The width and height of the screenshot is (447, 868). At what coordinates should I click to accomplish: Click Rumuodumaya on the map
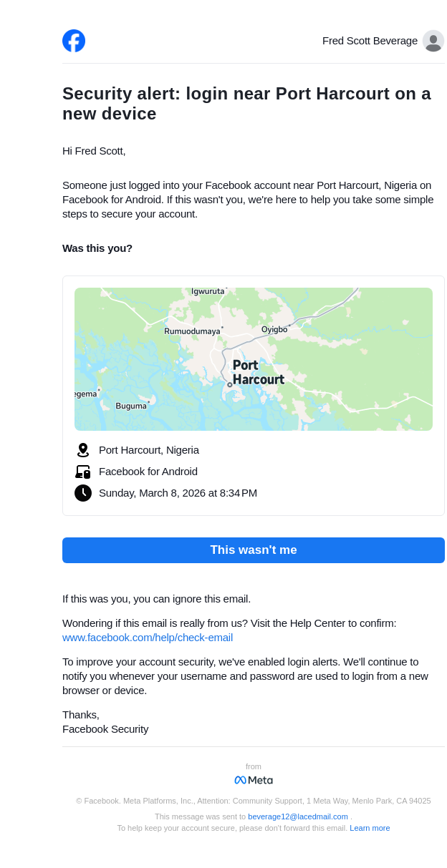pyautogui.click(x=192, y=331)
